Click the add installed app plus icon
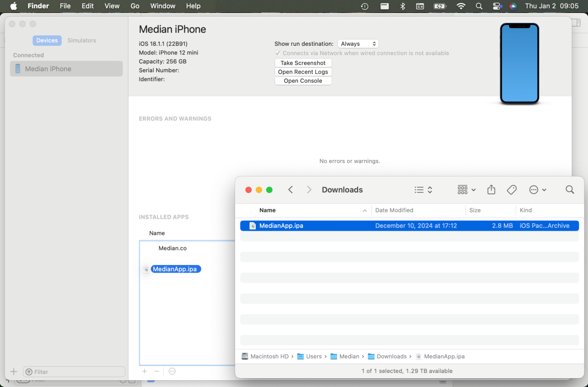This screenshot has width=588, height=387. tap(144, 371)
